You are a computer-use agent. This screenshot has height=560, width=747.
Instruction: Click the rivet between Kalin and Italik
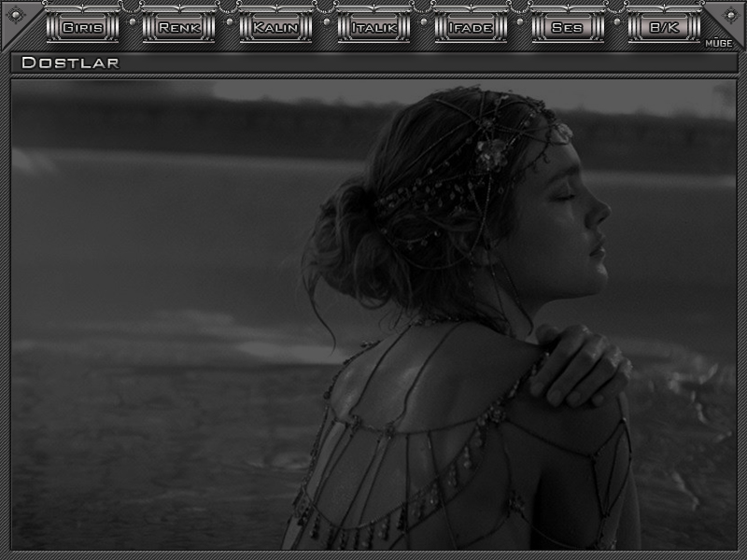[325, 21]
